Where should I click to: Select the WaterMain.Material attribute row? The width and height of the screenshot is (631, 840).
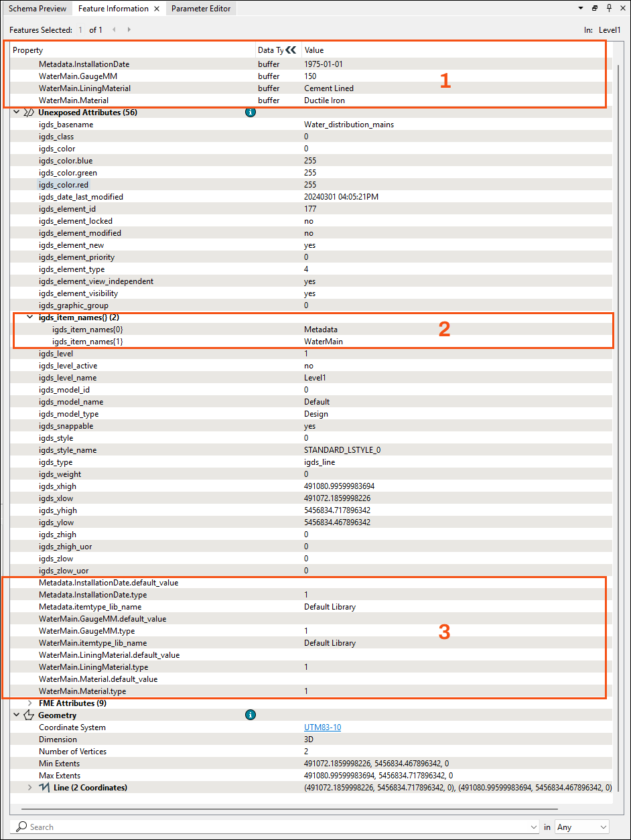coord(311,100)
